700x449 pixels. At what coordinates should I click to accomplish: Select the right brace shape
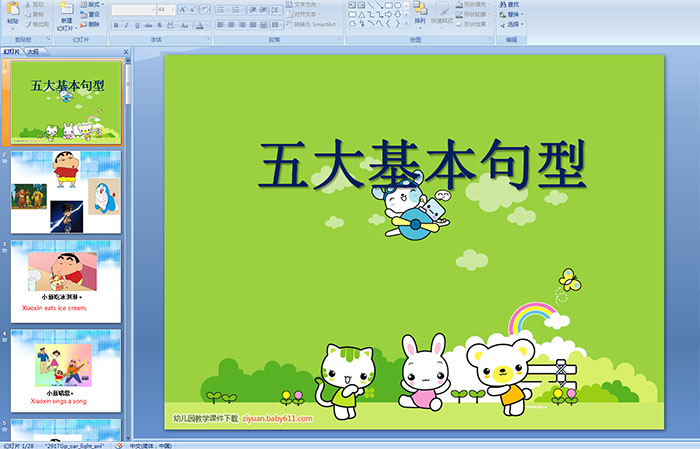pos(397,24)
